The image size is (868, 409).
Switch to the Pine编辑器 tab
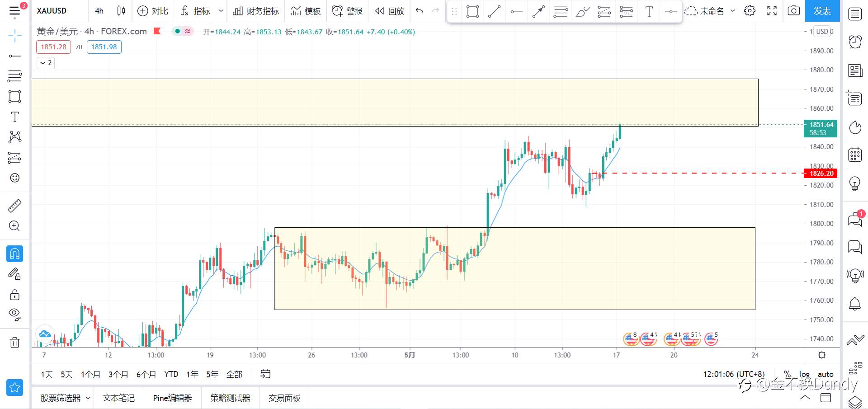tap(172, 398)
